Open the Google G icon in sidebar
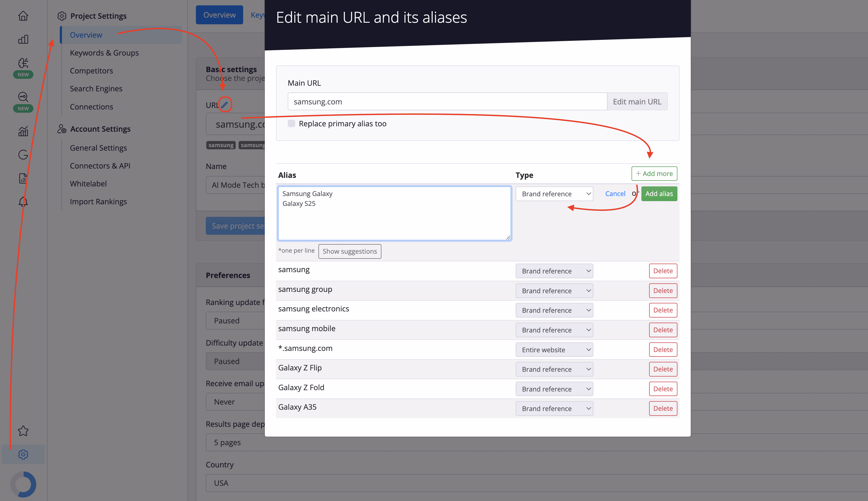This screenshot has width=868, height=501. click(23, 155)
